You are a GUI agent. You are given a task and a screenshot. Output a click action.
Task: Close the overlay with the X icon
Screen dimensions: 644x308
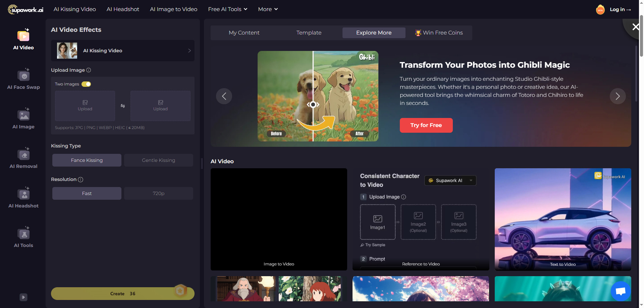tap(635, 27)
